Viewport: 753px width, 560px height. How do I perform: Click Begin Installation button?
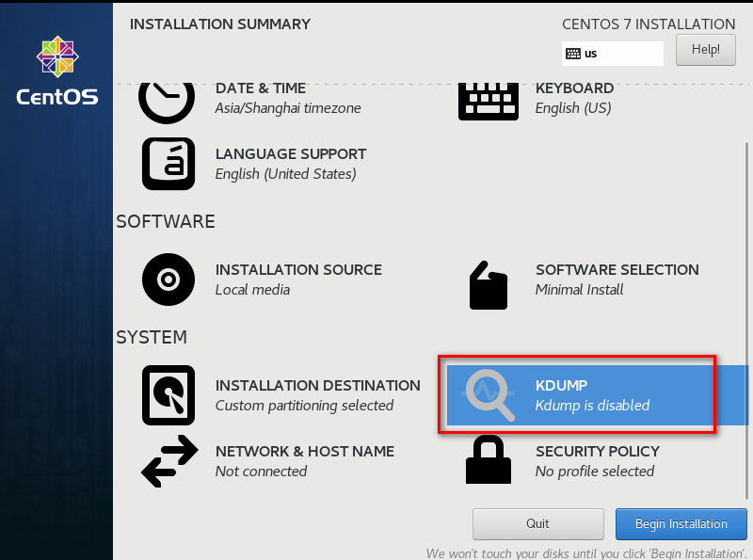[681, 524]
